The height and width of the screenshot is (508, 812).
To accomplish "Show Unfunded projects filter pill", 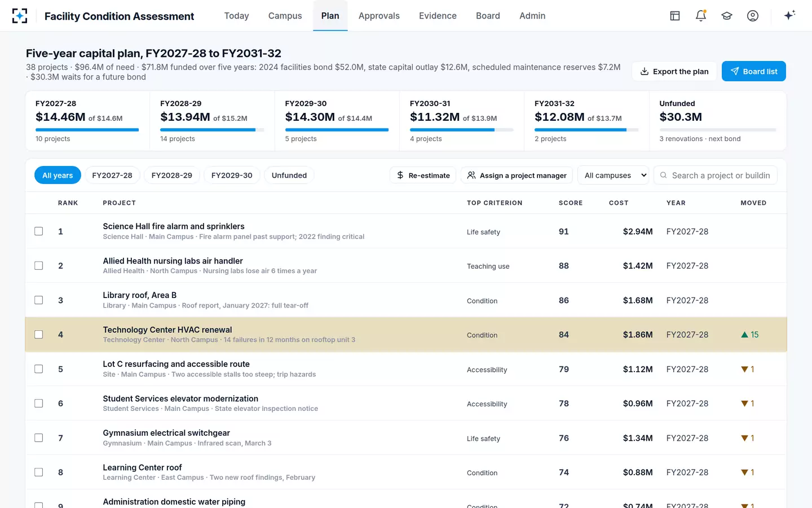I will pos(289,175).
